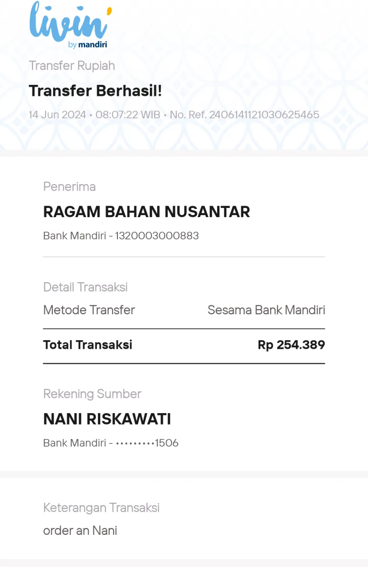Click the reference number 2406141121030625465
The height and width of the screenshot is (588, 368).
(264, 115)
